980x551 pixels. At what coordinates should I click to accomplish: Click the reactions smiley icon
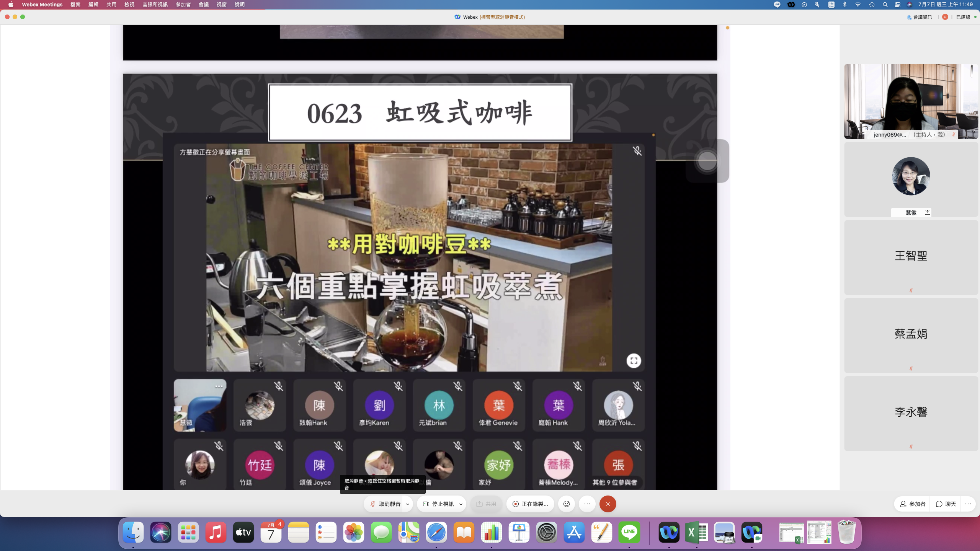click(567, 504)
